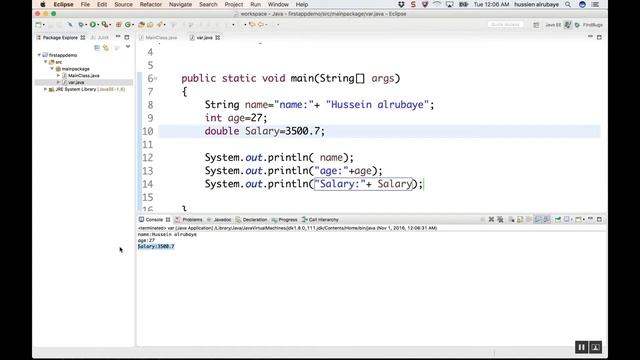Open the Run button dropdown arrow
Image resolution: width=640 pixels, height=360 pixels.
tap(98, 25)
